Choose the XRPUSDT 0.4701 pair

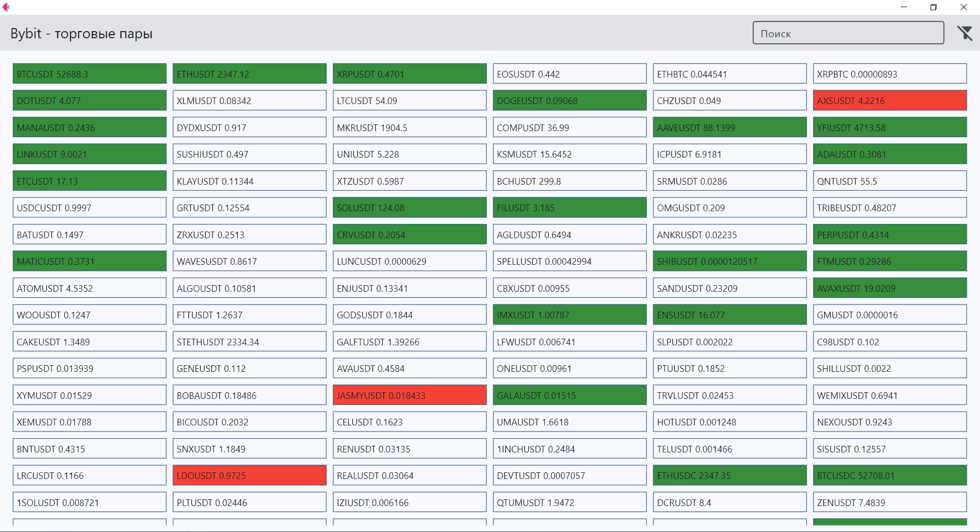409,73
